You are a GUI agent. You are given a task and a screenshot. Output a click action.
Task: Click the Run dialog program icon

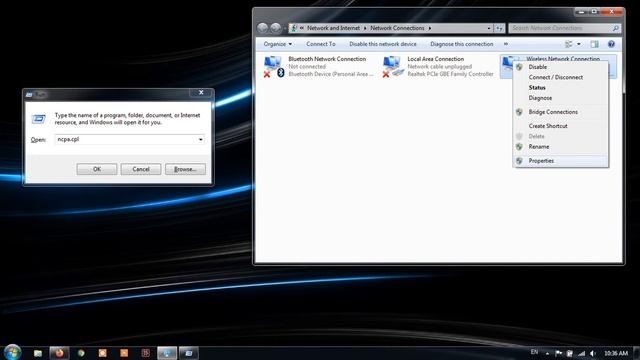point(39,119)
